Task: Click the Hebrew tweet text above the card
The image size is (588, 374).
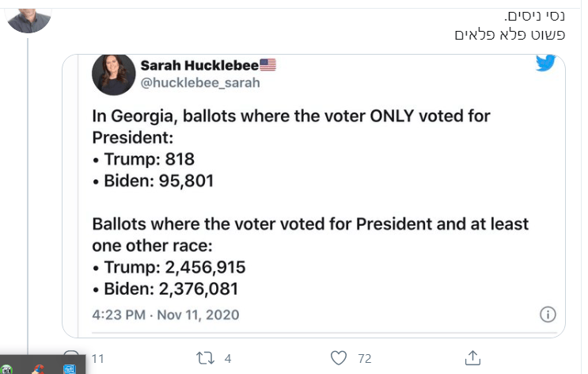Action: click(510, 25)
